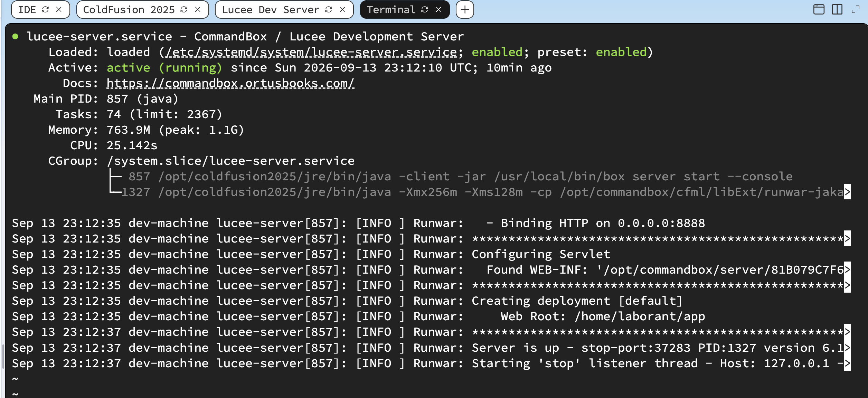Click the 'Creating deployment [default]' log line
The image size is (868, 398).
347,301
